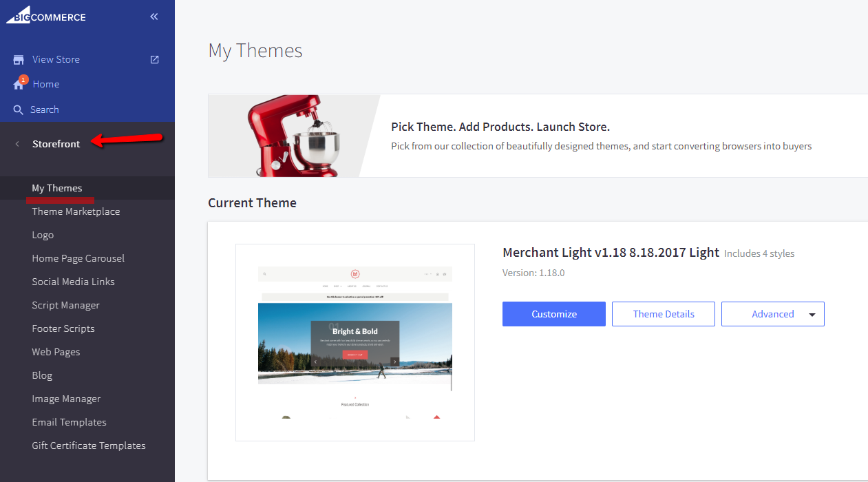Image resolution: width=868 pixels, height=482 pixels.
Task: Open Blog settings
Action: (x=42, y=375)
